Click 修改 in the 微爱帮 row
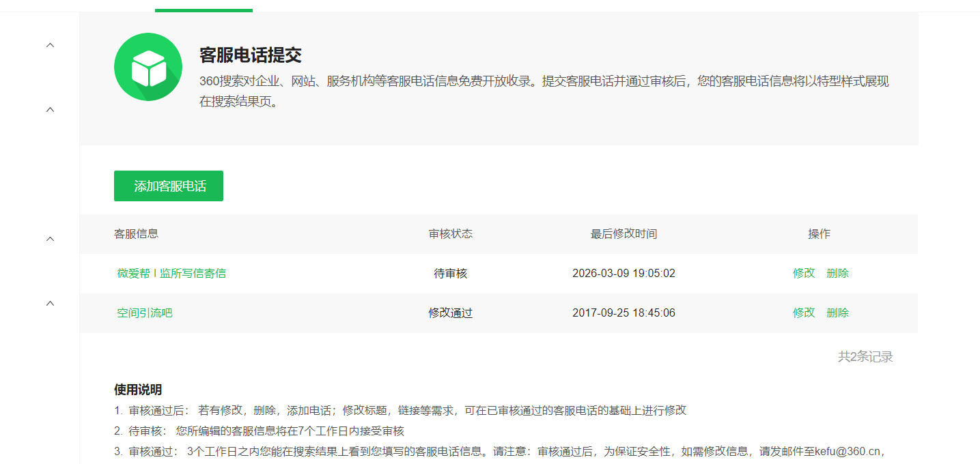Viewport: 980px width, 464px height. tap(804, 273)
